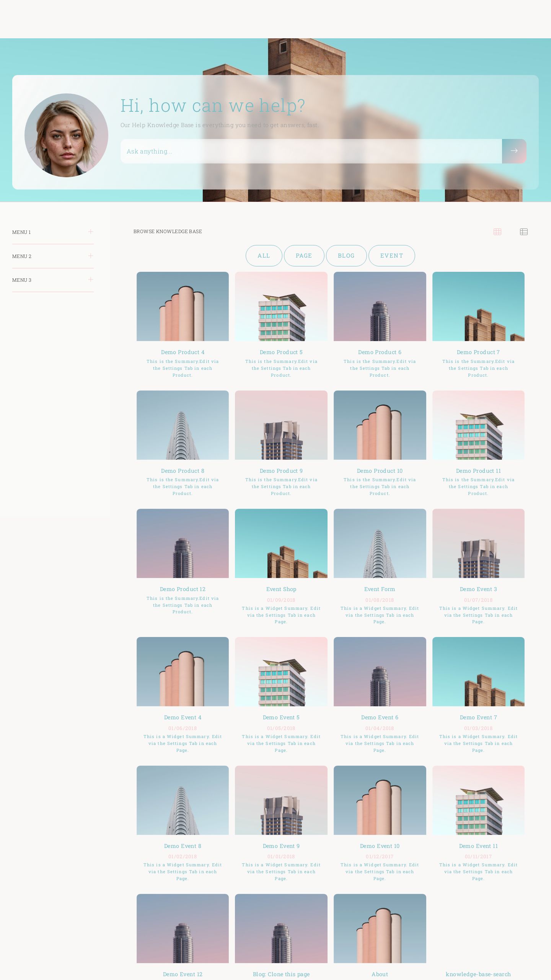The width and height of the screenshot is (551, 980).
Task: Switch to grid view layout
Action: pyautogui.click(x=497, y=232)
